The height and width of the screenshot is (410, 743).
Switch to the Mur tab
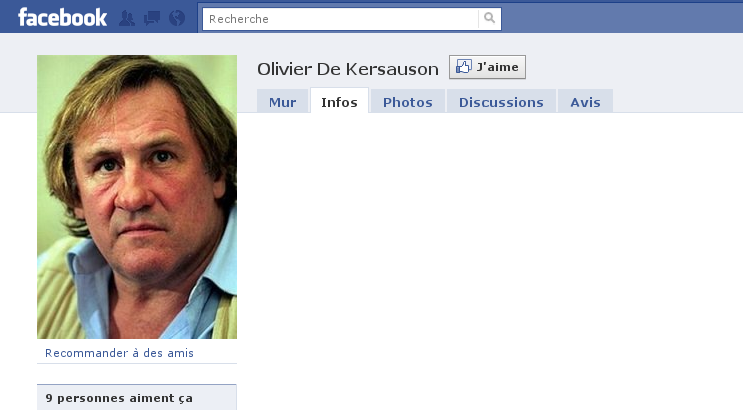(282, 101)
